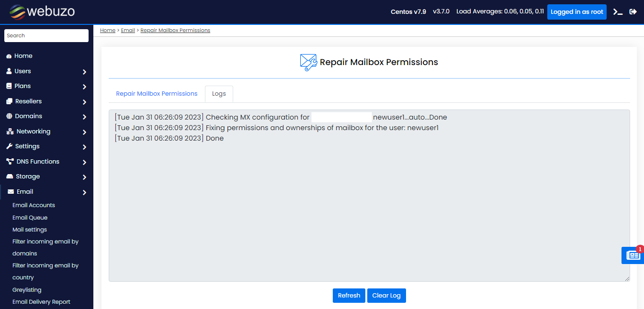Go to Email breadcrumb link
Viewport: 644px width, 309px height.
coord(128,30)
